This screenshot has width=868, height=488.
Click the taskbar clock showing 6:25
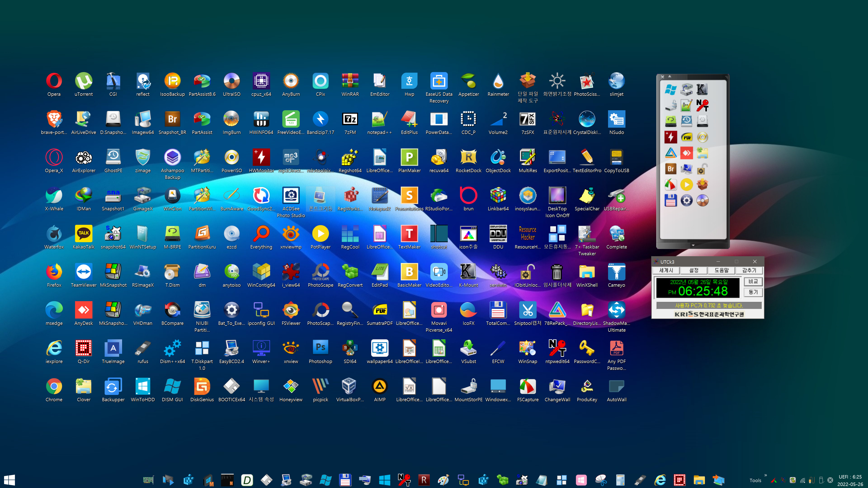coord(850,477)
